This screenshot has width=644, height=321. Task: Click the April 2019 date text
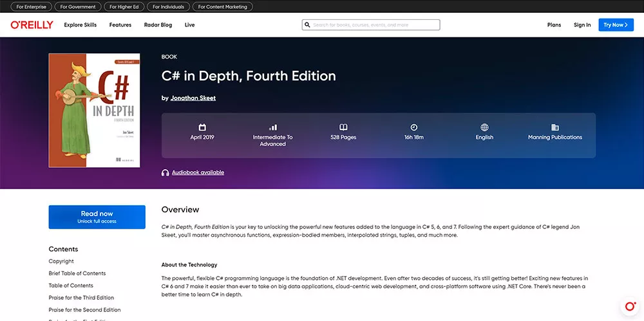coord(202,138)
